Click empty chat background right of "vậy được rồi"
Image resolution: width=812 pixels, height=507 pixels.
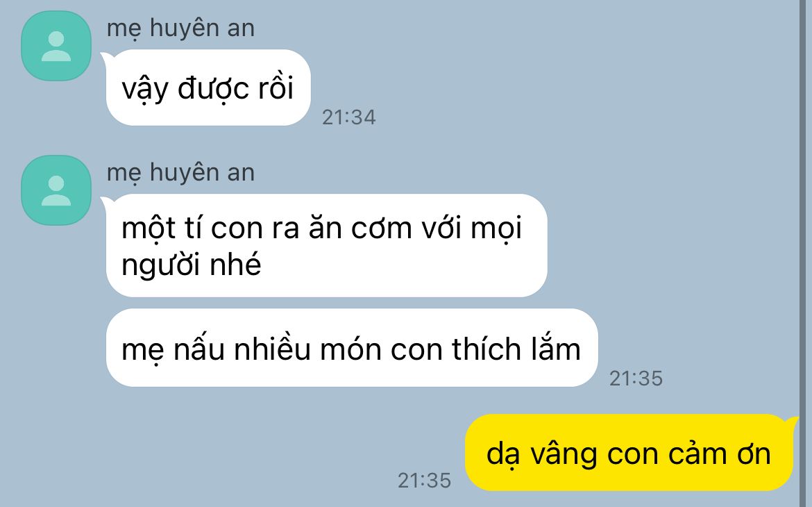pos(570,88)
